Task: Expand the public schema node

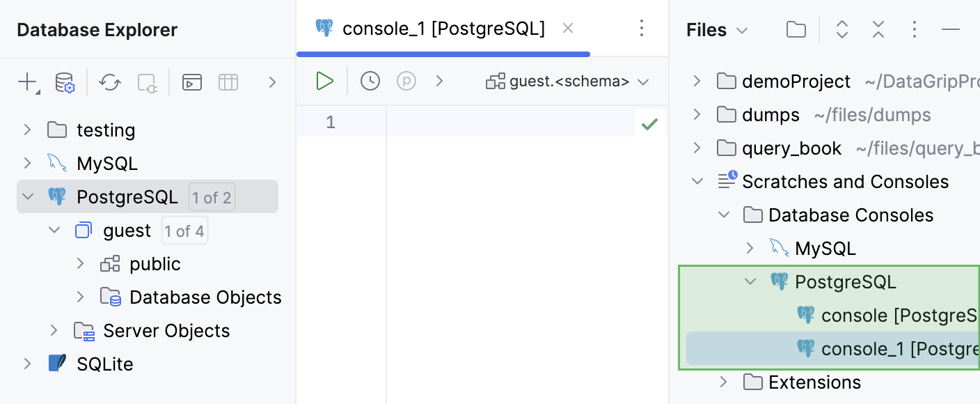Action: coord(80,264)
